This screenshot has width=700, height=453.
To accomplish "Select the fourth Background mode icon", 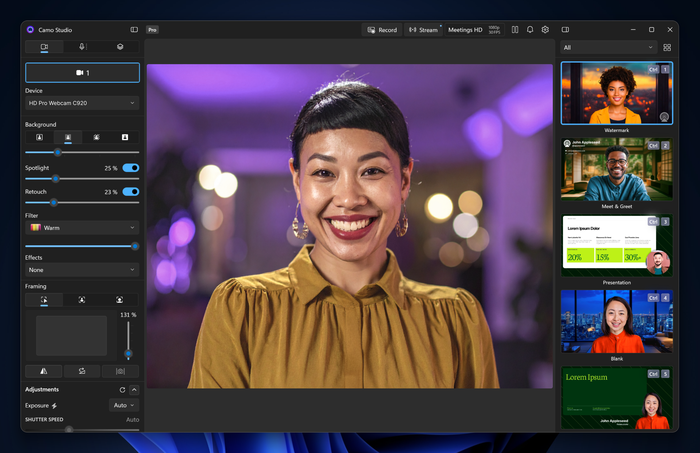I will coord(125,137).
